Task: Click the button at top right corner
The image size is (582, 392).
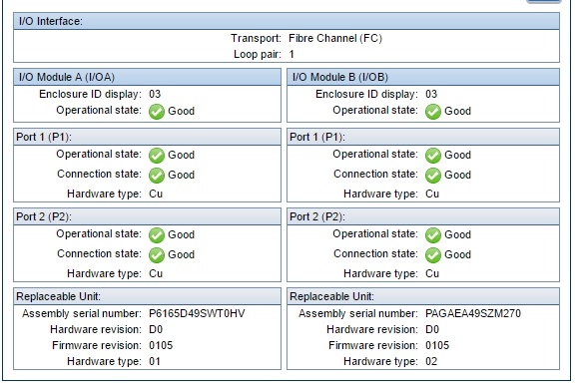Action: tap(543, 1)
